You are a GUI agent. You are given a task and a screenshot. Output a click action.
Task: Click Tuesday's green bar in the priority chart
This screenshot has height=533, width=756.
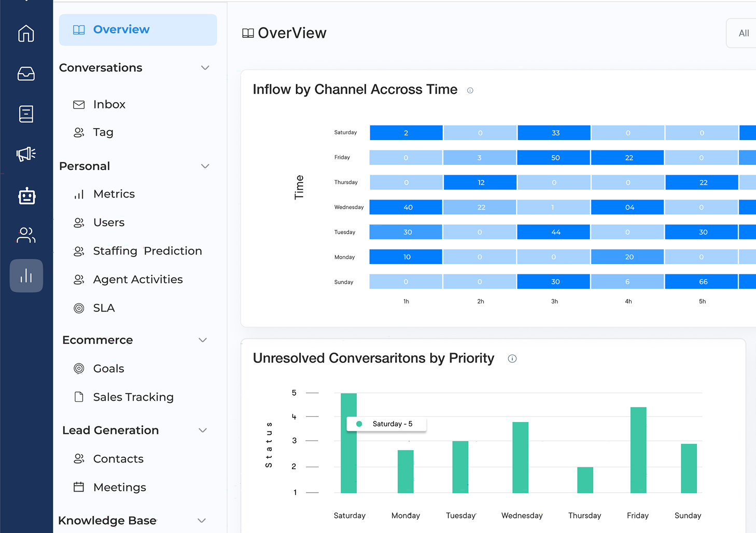tap(460, 467)
